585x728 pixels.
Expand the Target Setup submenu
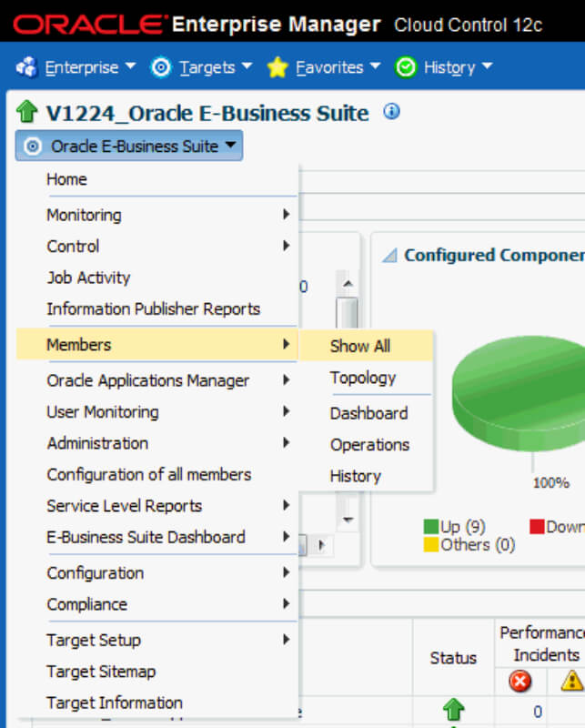pyautogui.click(x=156, y=641)
